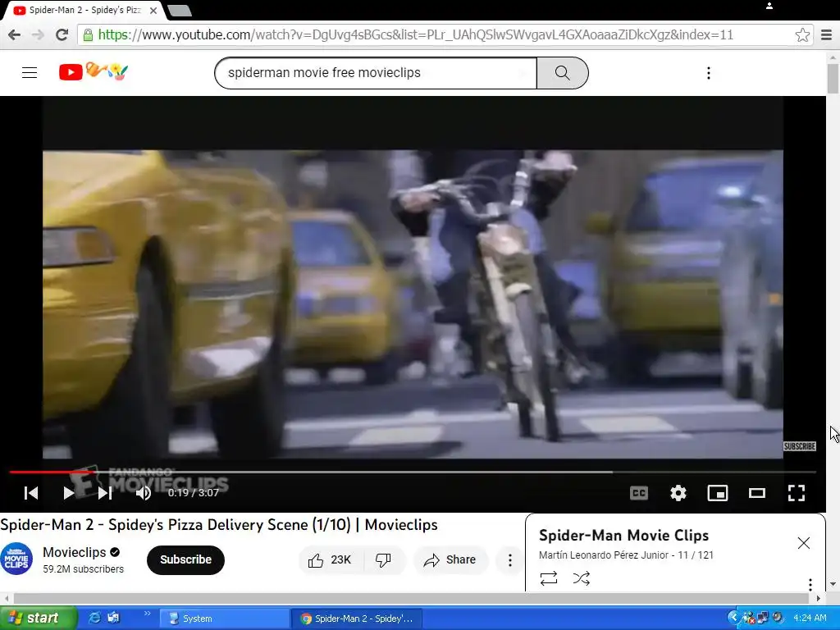The height and width of the screenshot is (630, 840).
Task: Click inside the YouTube search box
Action: coord(375,73)
